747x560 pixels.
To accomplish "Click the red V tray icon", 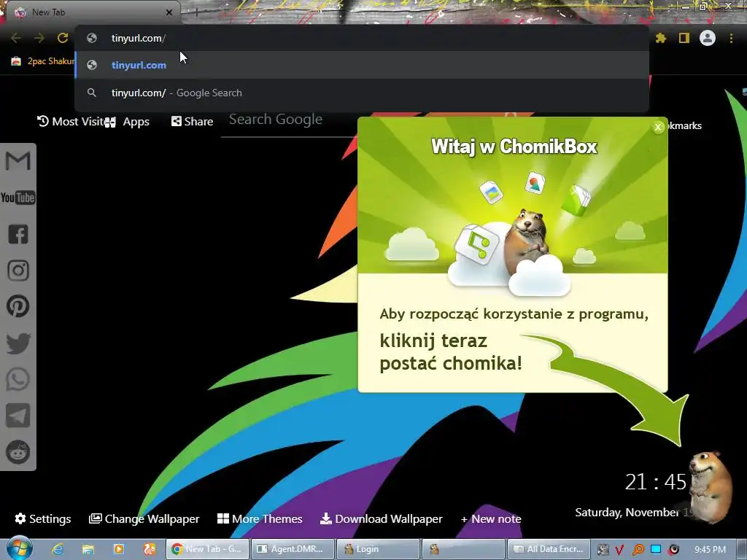I will [x=619, y=550].
